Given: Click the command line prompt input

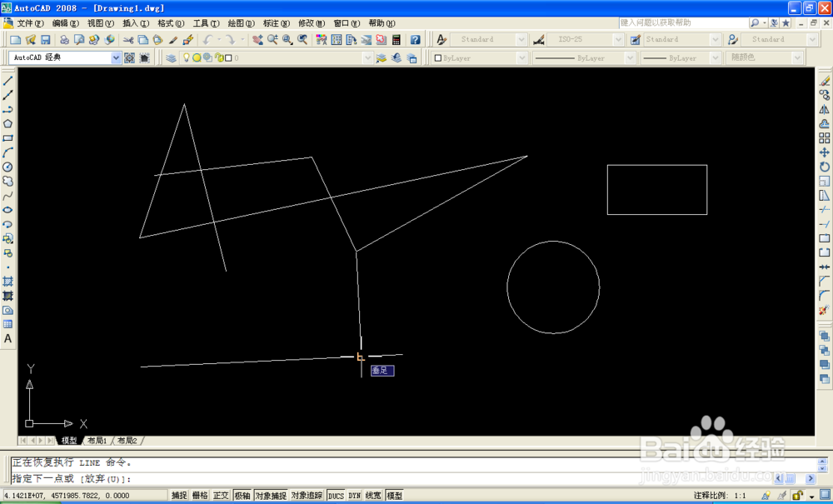Looking at the screenshot, I should coord(392,478).
